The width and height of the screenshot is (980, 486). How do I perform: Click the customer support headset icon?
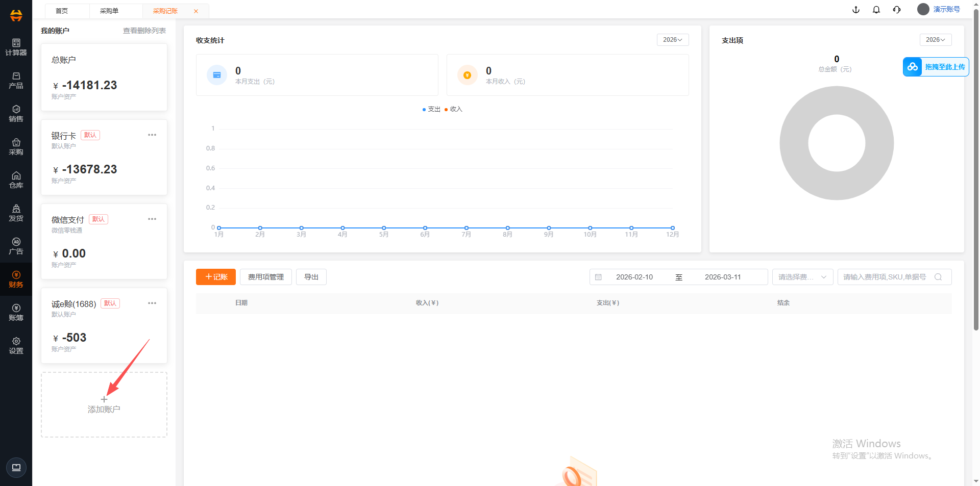pyautogui.click(x=897, y=10)
